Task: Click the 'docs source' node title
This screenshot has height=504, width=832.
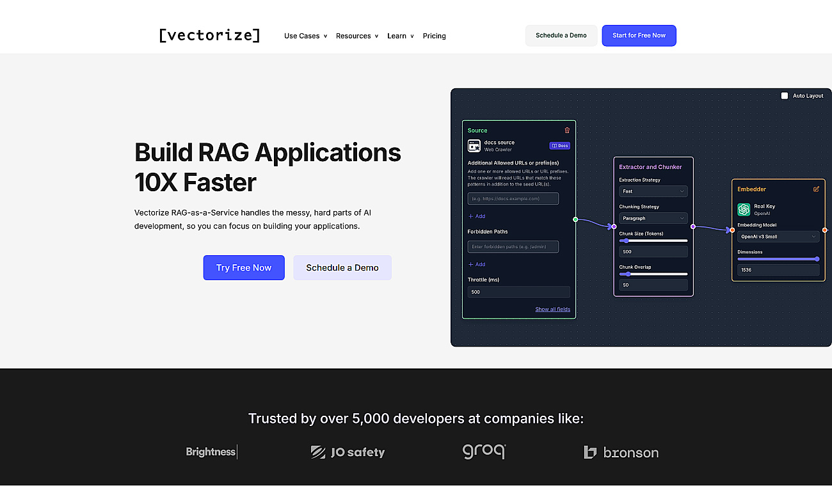Action: coord(499,143)
